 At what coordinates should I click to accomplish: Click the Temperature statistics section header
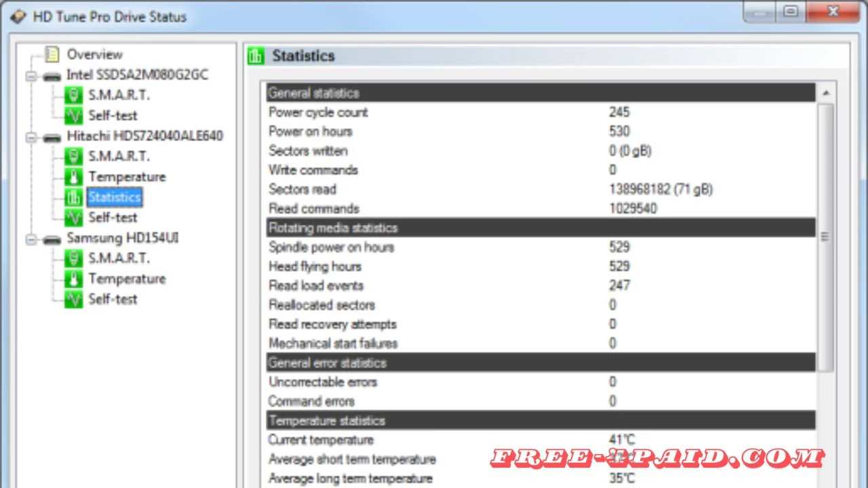pyautogui.click(x=541, y=420)
